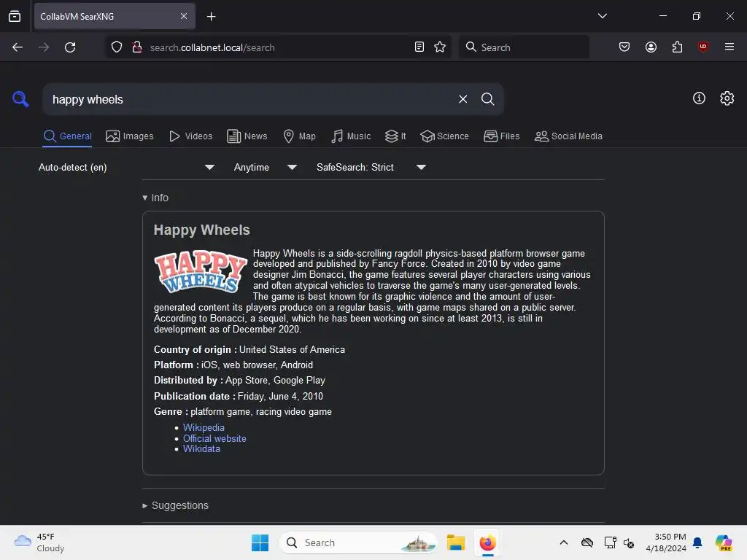Open the Windows Start menu
The height and width of the screenshot is (560, 747).
click(260, 542)
